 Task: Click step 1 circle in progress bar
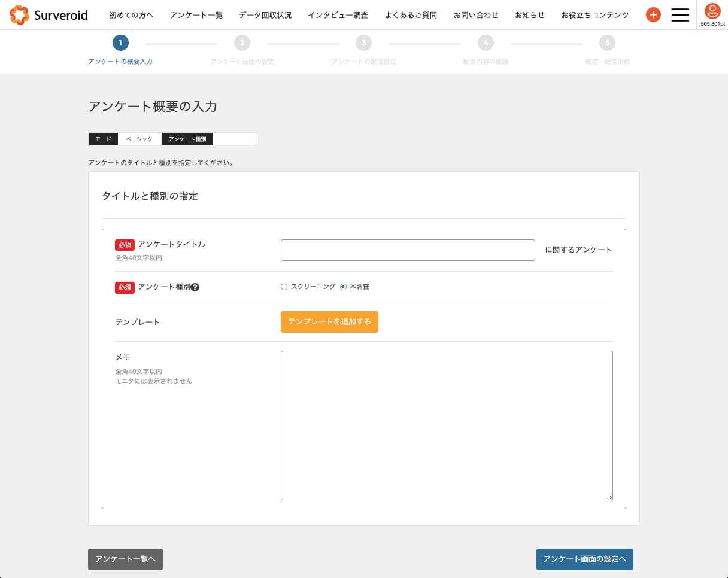(120, 43)
